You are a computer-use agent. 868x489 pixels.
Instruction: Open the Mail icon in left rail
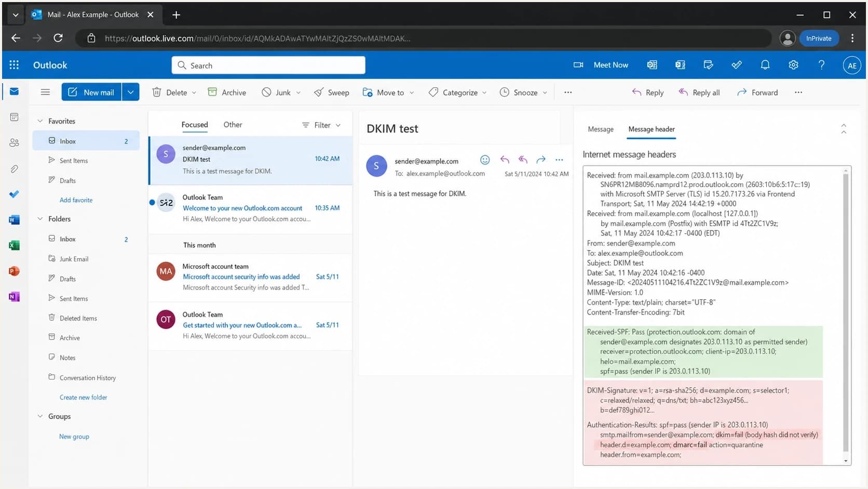pos(14,91)
